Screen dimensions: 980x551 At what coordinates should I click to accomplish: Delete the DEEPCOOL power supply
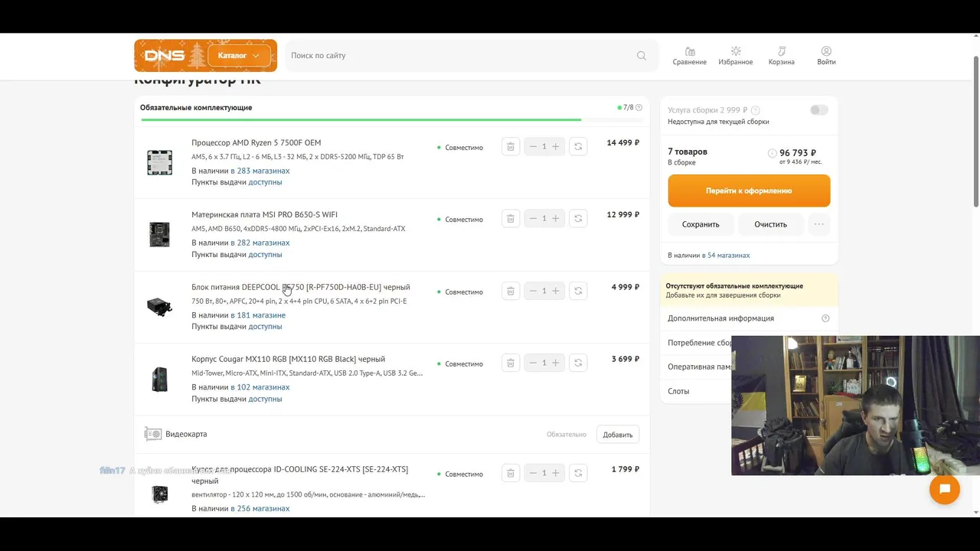pos(511,291)
